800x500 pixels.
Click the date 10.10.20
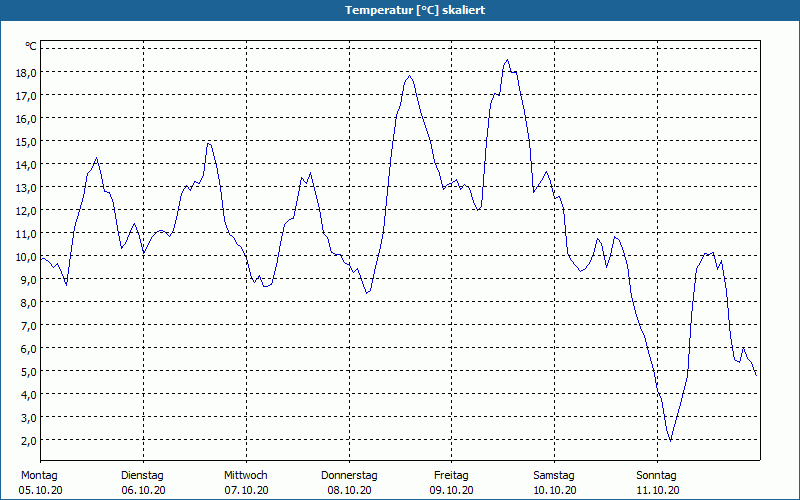point(555,490)
